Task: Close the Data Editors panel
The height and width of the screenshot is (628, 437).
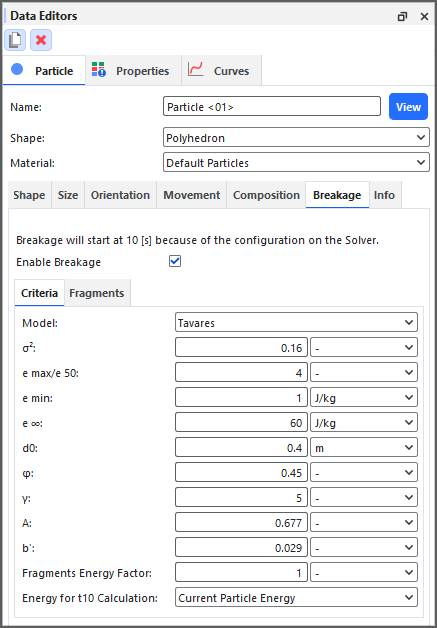Action: click(x=424, y=16)
